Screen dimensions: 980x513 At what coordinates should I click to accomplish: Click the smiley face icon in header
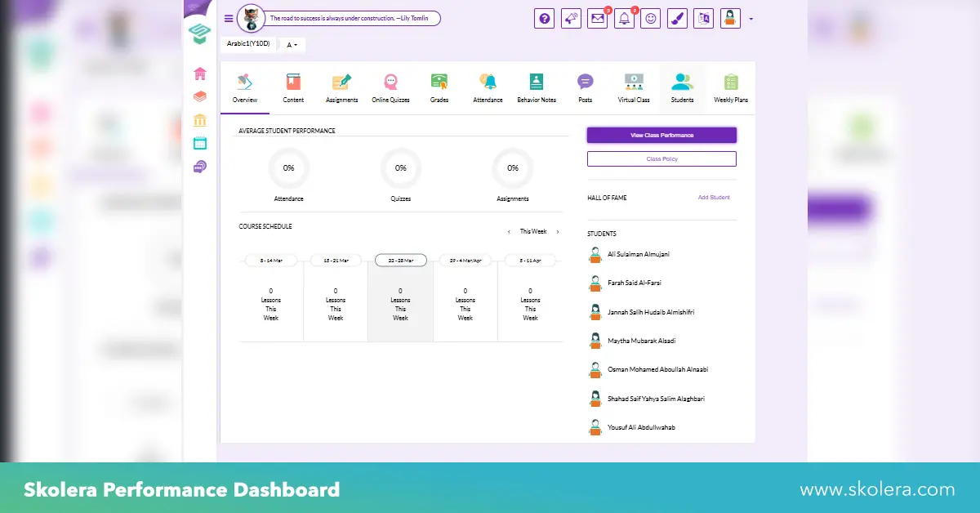(x=650, y=19)
